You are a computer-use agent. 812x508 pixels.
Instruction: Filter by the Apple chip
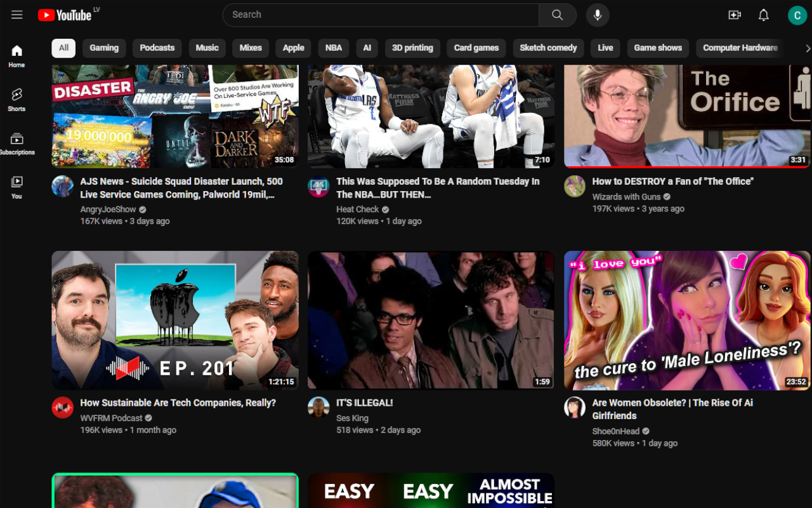(294, 48)
